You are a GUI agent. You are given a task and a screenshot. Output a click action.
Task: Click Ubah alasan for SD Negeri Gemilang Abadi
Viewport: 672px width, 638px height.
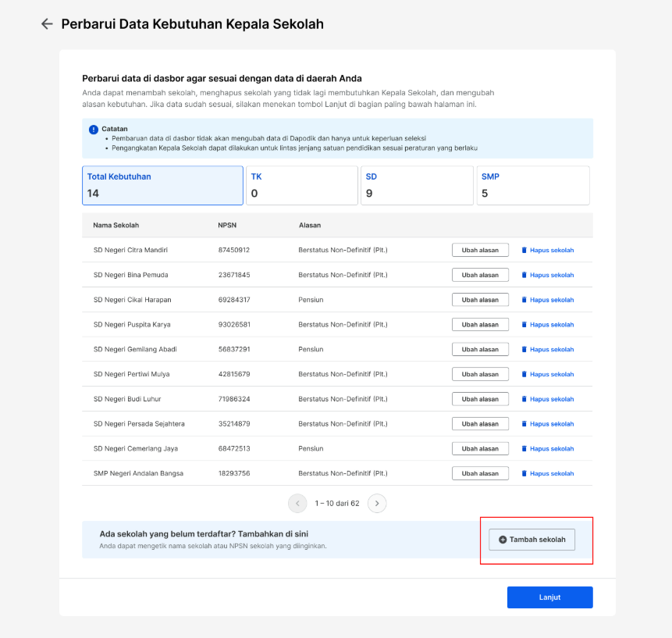[x=480, y=349]
